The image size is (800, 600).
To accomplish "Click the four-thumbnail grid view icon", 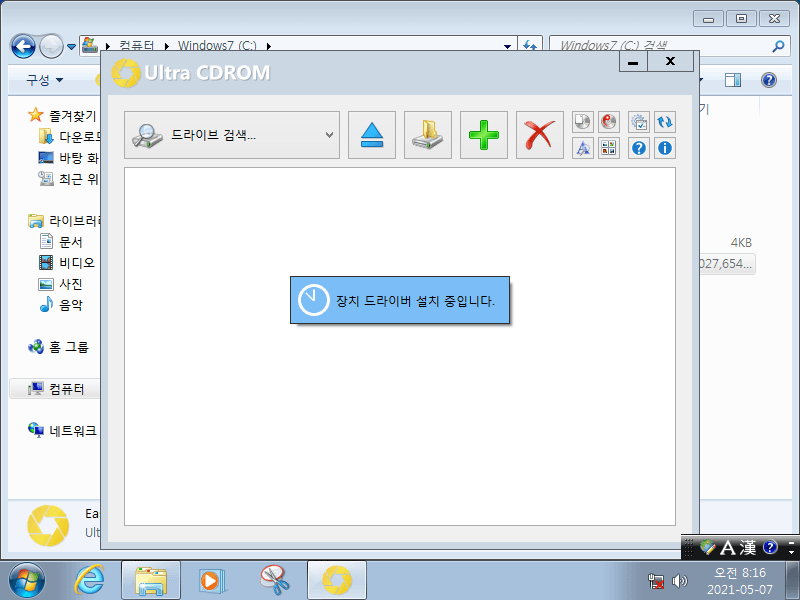I will (609, 148).
